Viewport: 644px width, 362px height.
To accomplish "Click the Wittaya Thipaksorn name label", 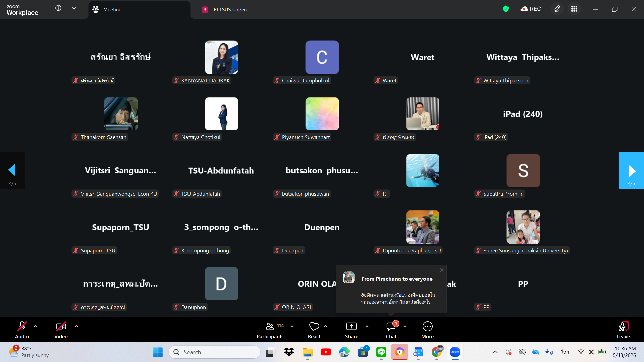I will tap(502, 81).
